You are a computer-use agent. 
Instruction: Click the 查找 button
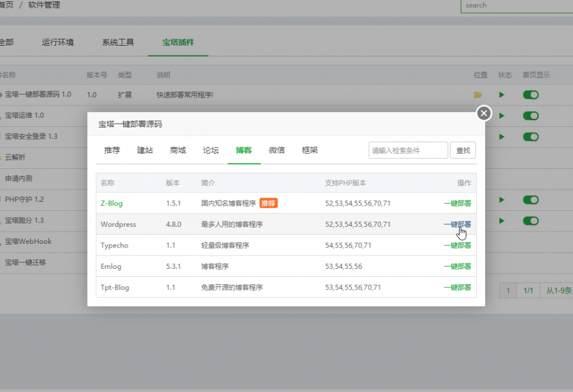tap(463, 150)
